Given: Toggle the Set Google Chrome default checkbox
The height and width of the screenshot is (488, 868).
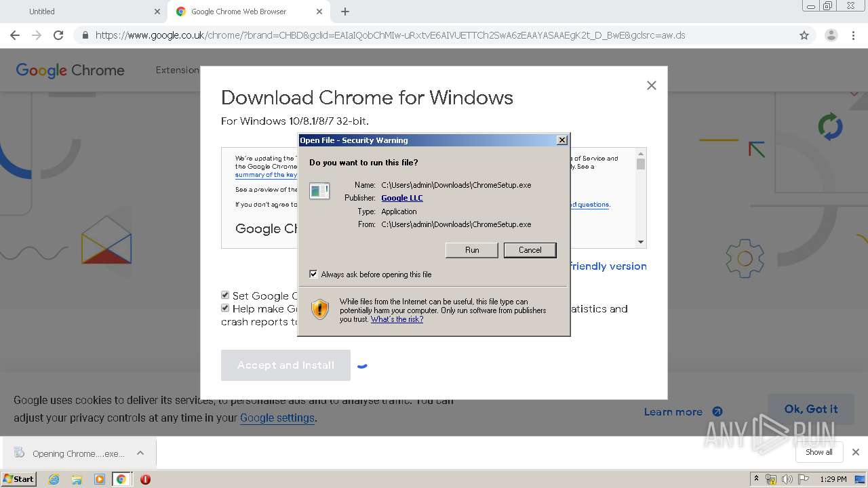Looking at the screenshot, I should 225,295.
